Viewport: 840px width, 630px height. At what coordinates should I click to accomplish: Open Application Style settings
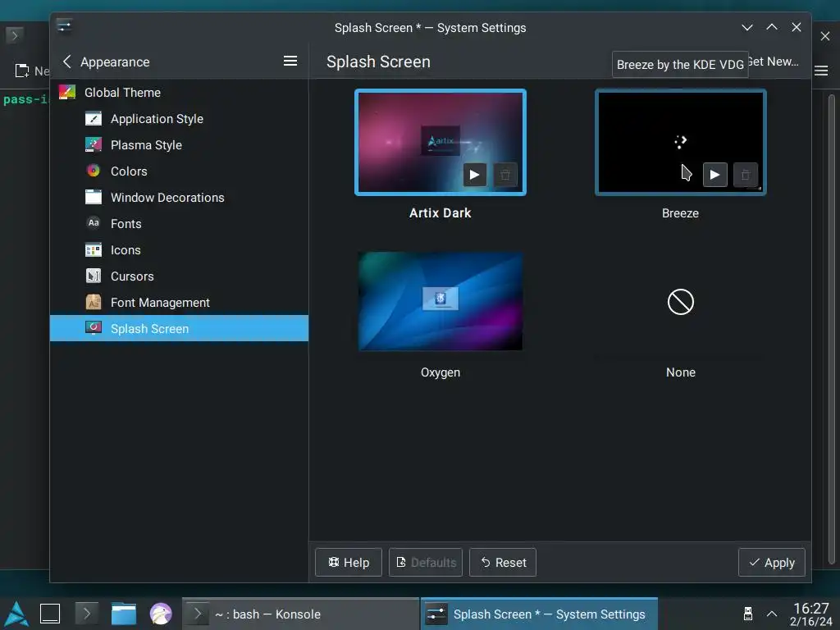[179, 118]
